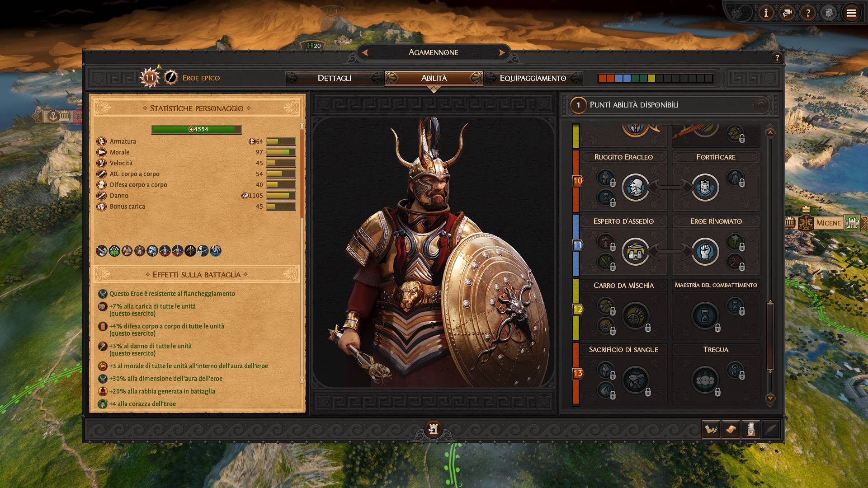Click the reset skill points circular button

[x=760, y=105]
